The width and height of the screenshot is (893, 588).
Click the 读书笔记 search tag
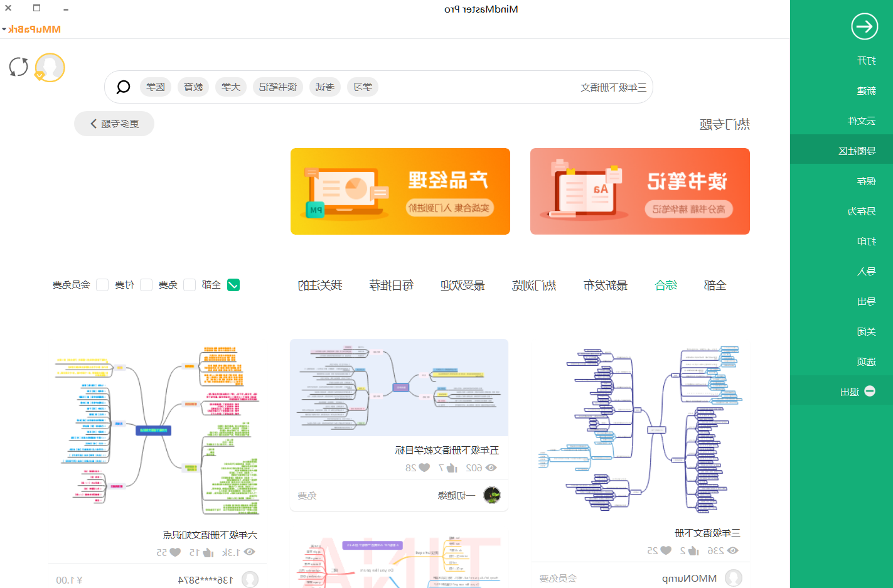click(278, 87)
